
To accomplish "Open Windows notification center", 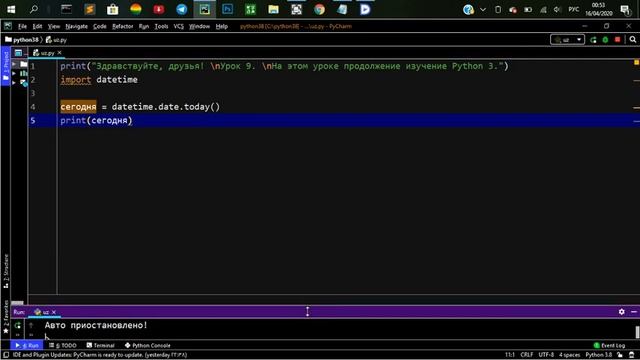I will point(625,9).
